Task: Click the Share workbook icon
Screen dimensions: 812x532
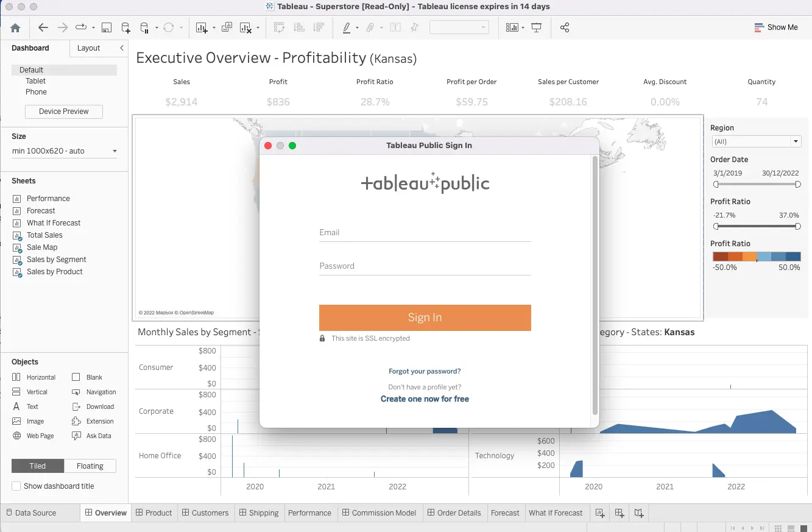Action: 565,27
